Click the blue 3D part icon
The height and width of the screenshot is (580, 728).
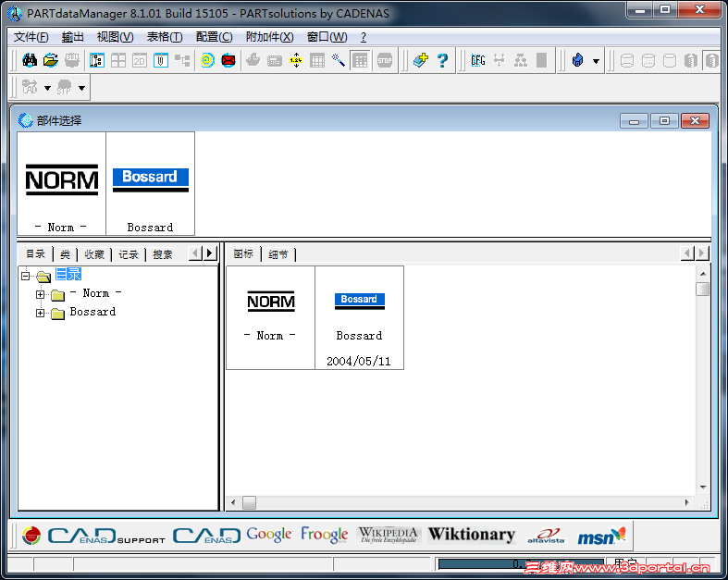click(577, 60)
